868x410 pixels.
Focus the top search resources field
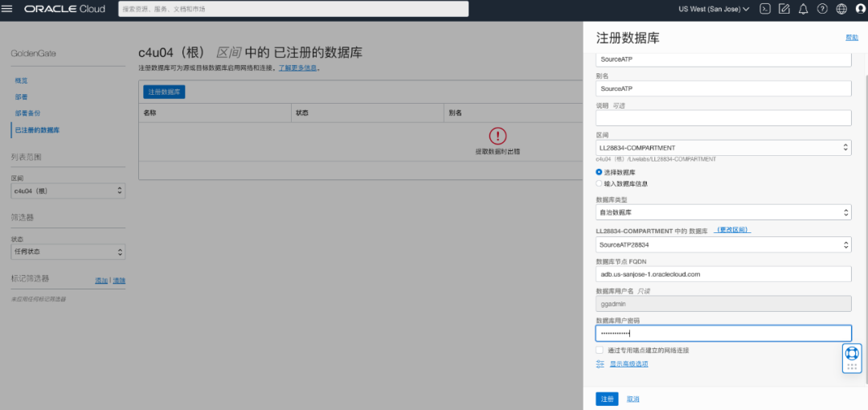tap(293, 9)
